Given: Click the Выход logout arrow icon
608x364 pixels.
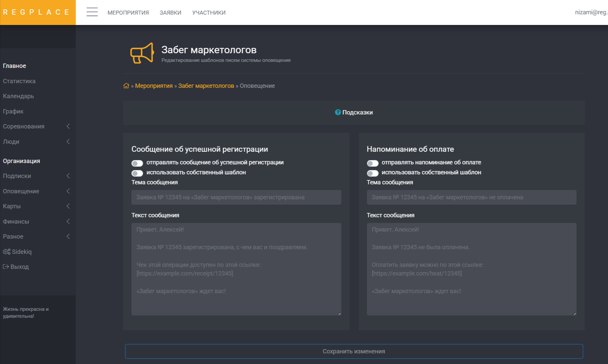Looking at the screenshot, I should pos(6,267).
